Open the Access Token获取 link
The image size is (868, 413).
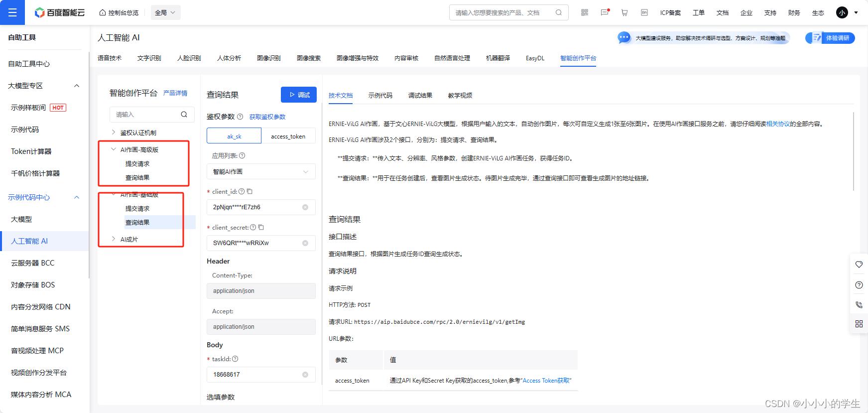(547, 381)
